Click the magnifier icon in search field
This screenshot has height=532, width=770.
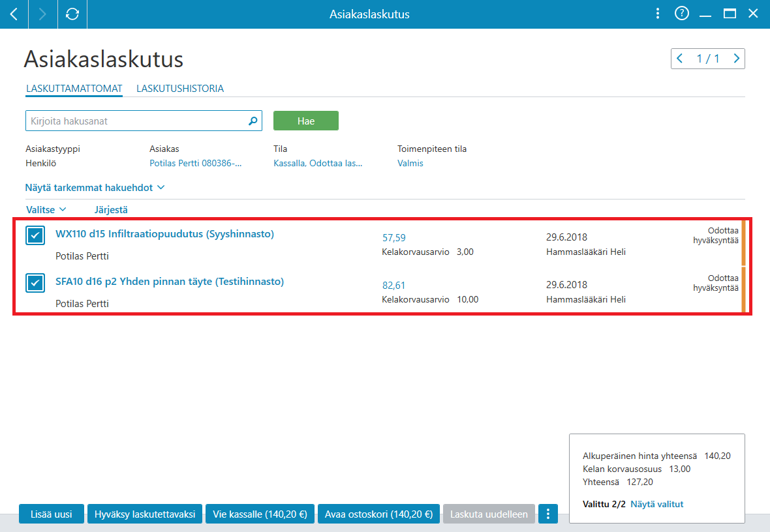click(x=253, y=121)
